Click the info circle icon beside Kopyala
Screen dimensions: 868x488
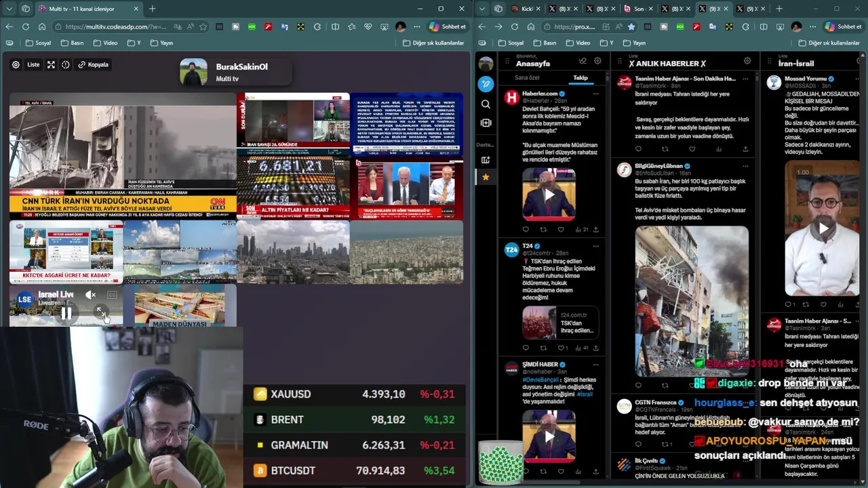pos(65,64)
